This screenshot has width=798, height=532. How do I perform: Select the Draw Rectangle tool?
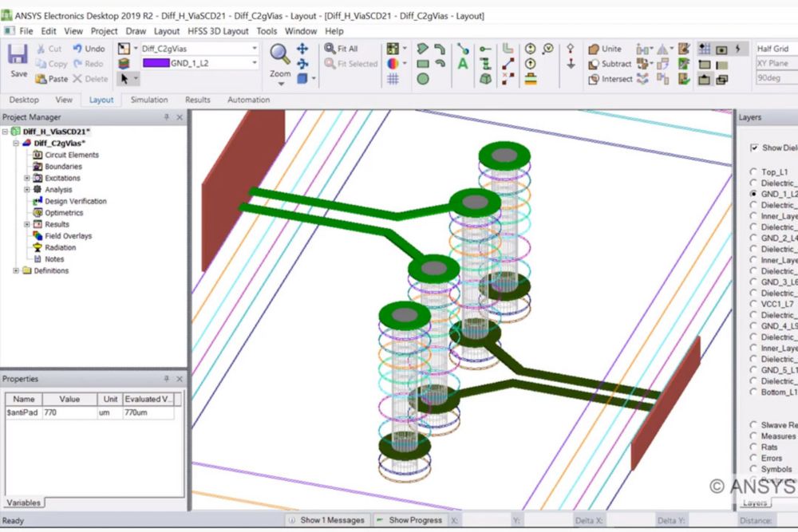[x=423, y=64]
